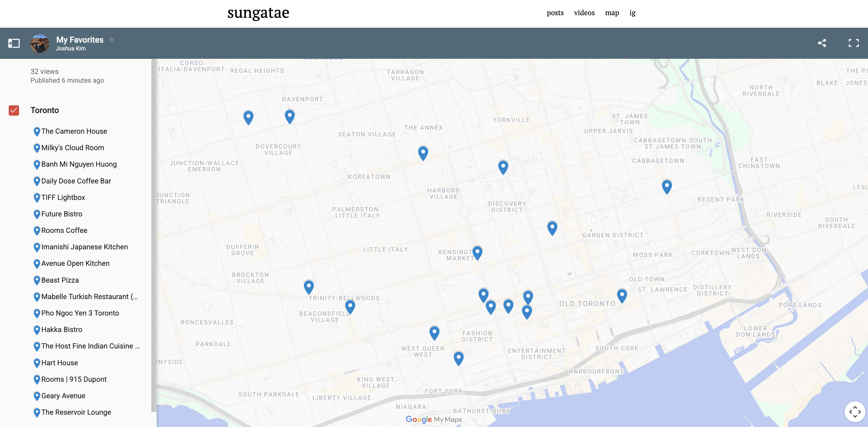The image size is (868, 427).
Task: Click the map pin at Kensington Market
Action: click(x=477, y=253)
